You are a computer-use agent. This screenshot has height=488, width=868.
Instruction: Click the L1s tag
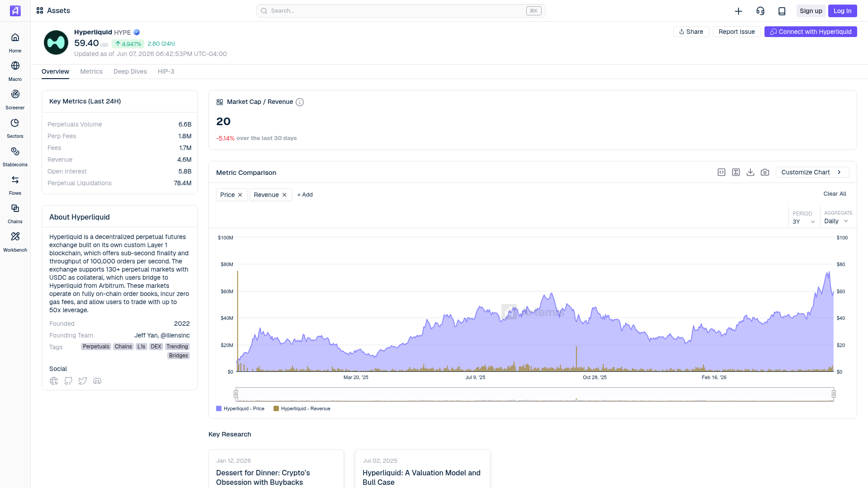click(x=142, y=347)
